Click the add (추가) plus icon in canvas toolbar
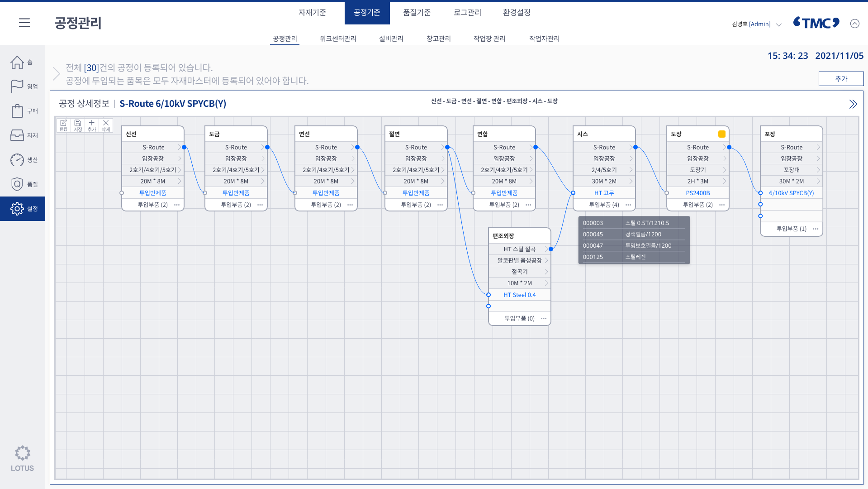The height and width of the screenshot is (489, 868). point(92,125)
